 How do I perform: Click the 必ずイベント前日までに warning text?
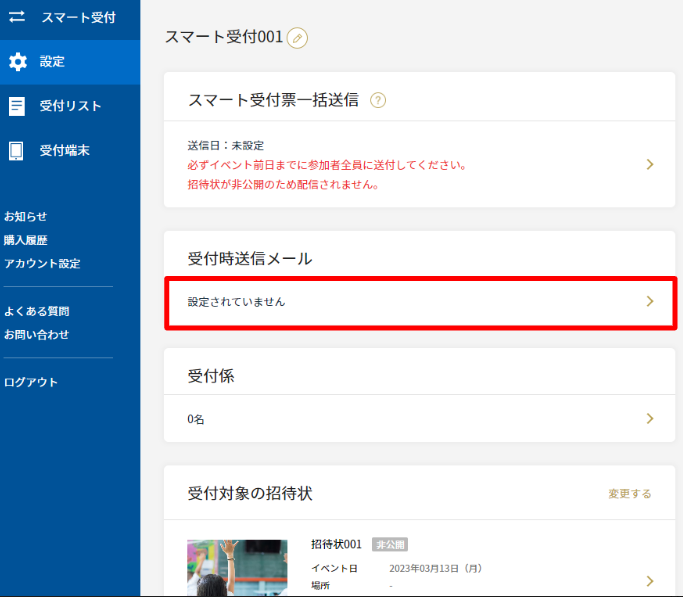pos(328,165)
